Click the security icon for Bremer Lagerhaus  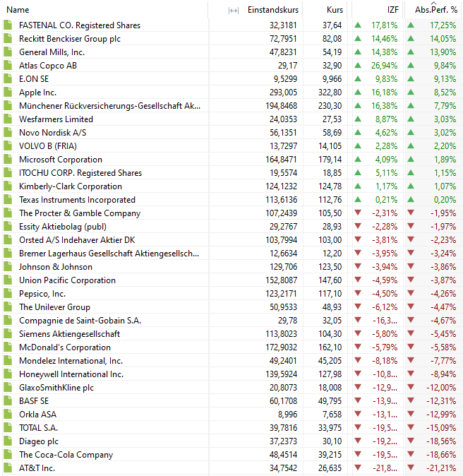(x=8, y=253)
